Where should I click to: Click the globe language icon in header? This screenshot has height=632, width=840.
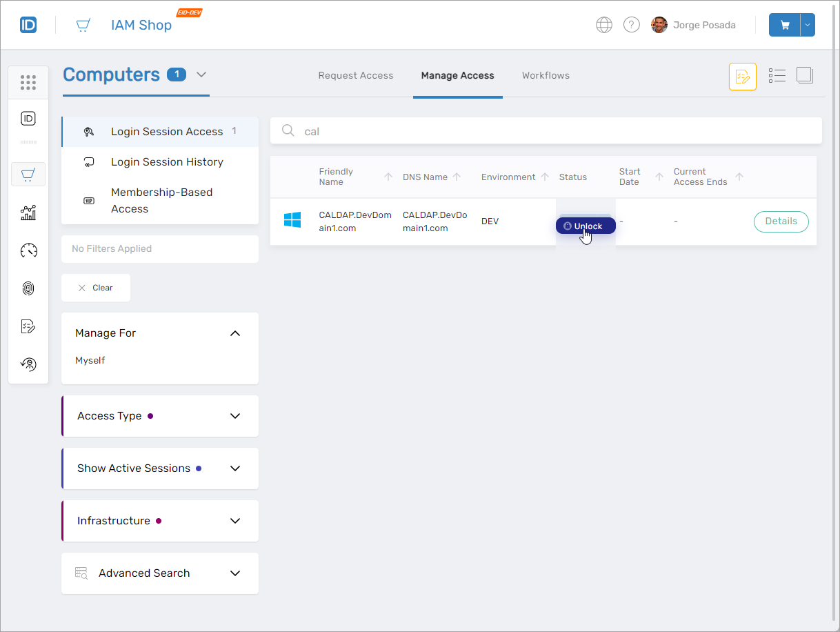tap(603, 26)
